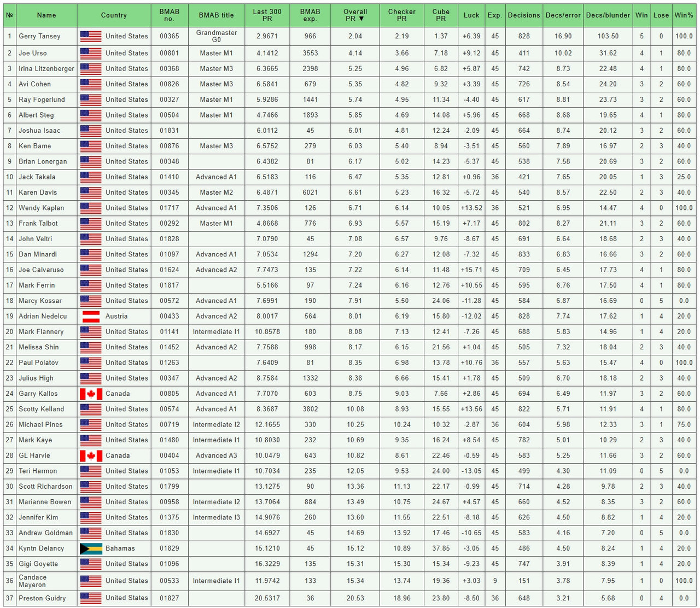
Task: Click the US flag in Jack Takala row
Action: (x=91, y=177)
